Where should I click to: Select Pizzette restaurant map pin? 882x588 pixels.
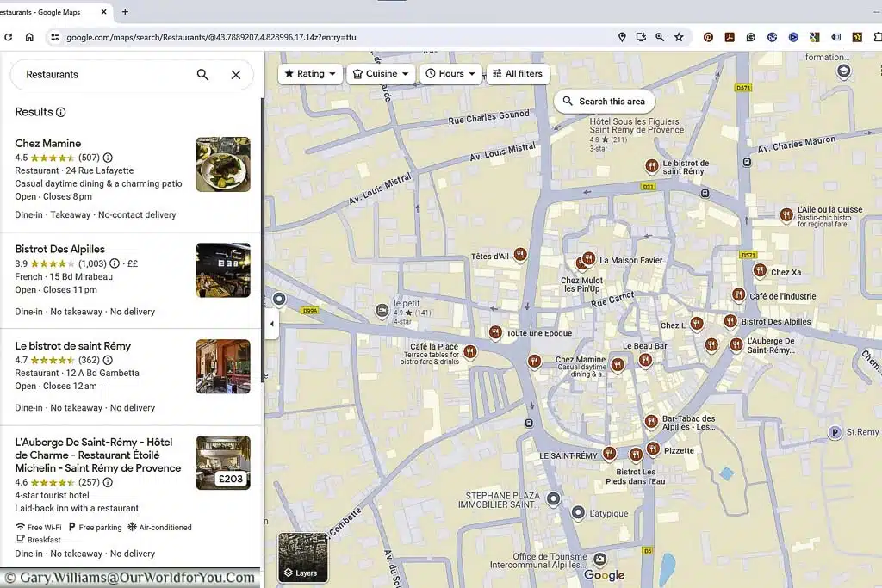point(653,448)
